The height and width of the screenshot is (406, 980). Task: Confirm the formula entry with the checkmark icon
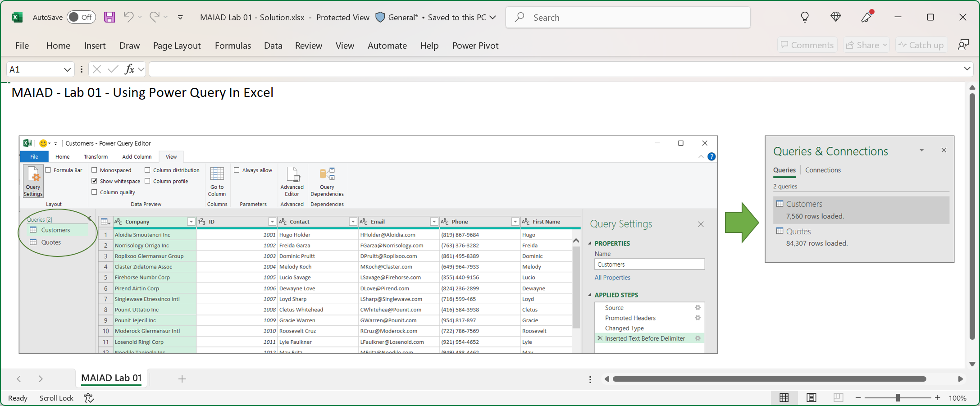[113, 69]
